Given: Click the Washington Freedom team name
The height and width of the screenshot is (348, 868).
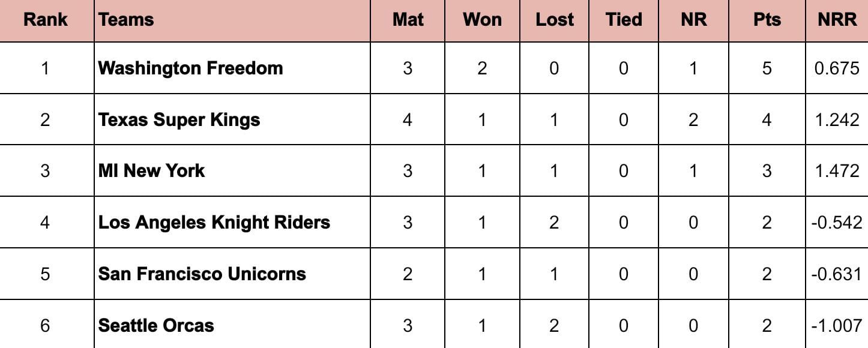Looking at the screenshot, I should point(190,68).
